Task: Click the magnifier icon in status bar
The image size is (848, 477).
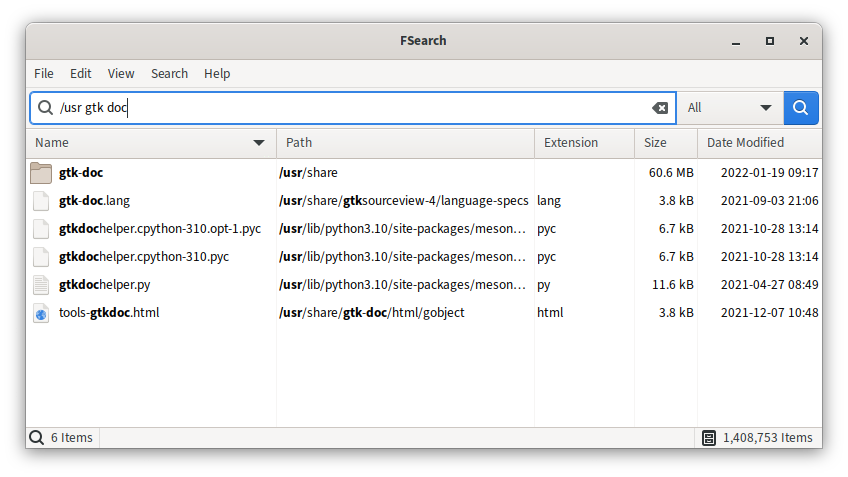Action: pos(37,438)
